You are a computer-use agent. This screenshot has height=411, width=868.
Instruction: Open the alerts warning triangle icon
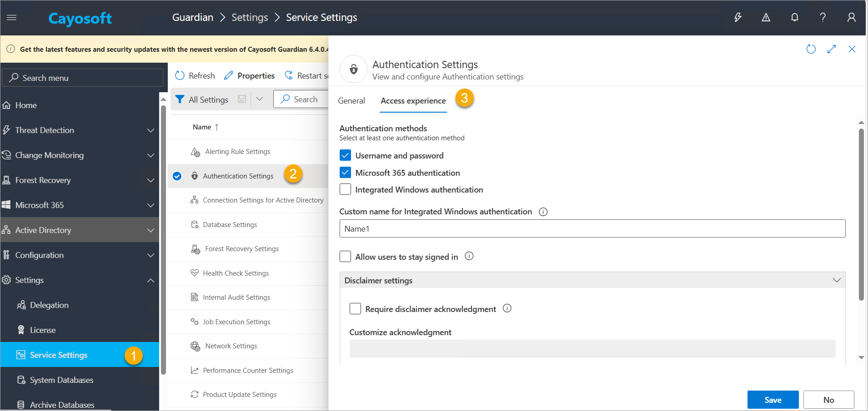tap(766, 17)
